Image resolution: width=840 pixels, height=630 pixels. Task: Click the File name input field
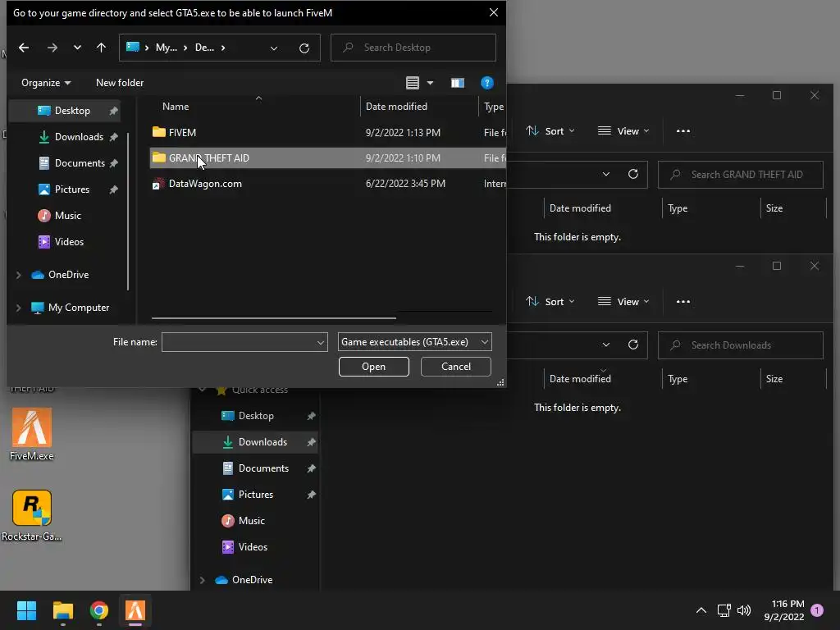click(x=239, y=342)
